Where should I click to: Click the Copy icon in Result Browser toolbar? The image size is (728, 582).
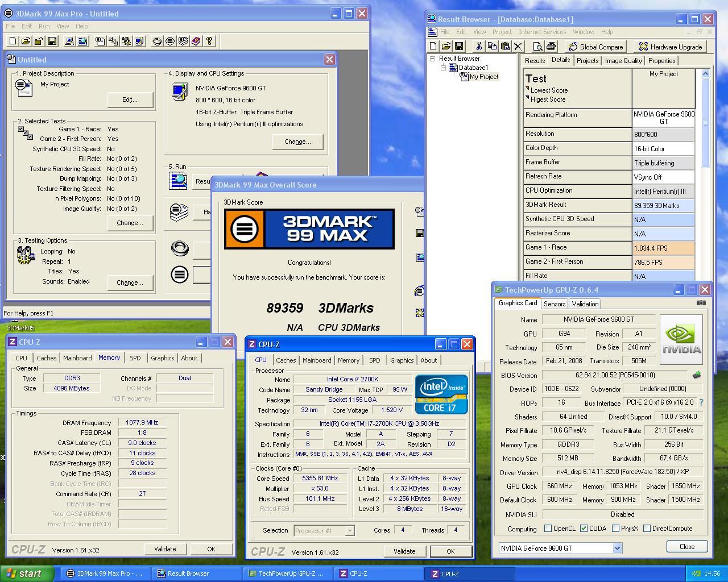(x=492, y=47)
